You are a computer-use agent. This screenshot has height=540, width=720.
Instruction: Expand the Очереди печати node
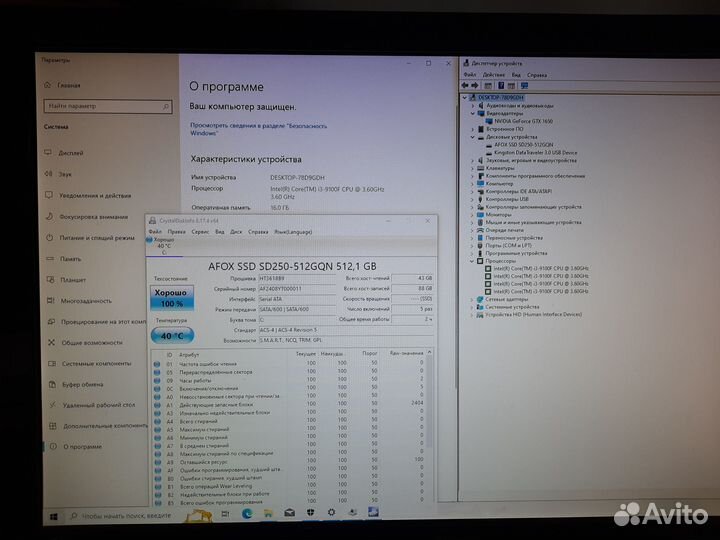point(472,230)
